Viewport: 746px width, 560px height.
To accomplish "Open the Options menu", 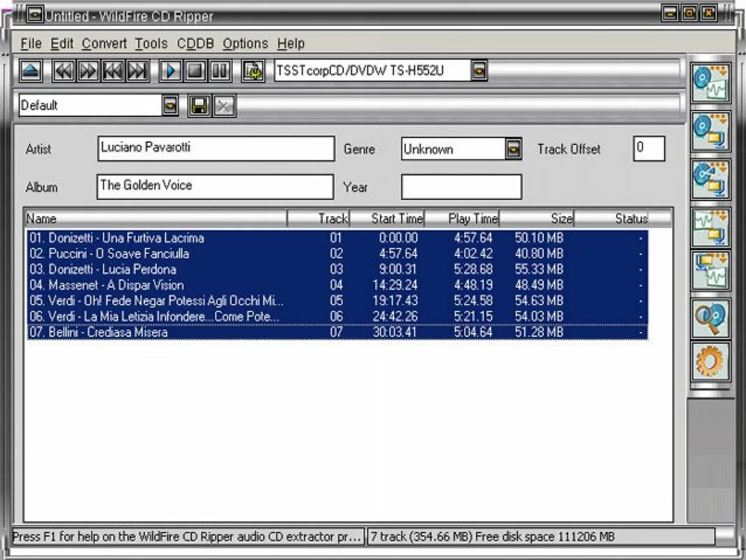I will pyautogui.click(x=246, y=44).
